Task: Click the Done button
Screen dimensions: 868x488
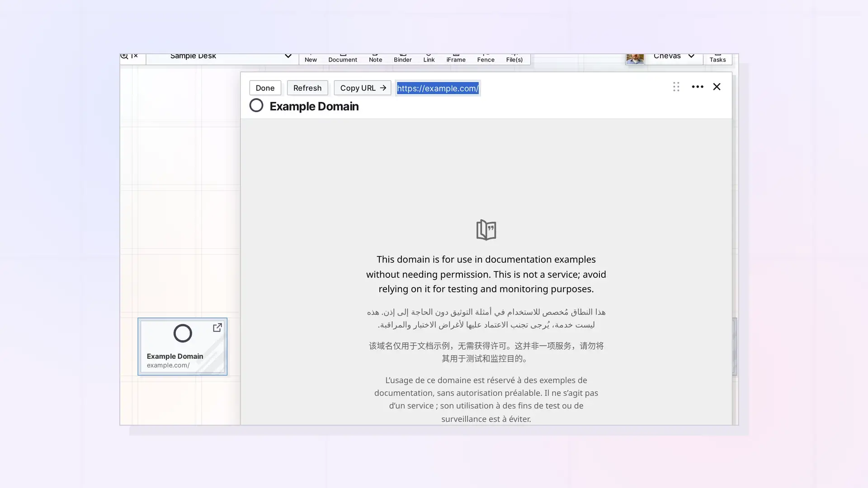Action: (265, 88)
